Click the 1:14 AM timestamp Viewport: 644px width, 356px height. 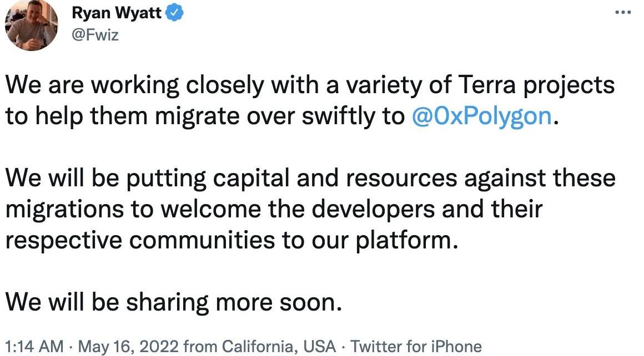tap(34, 347)
